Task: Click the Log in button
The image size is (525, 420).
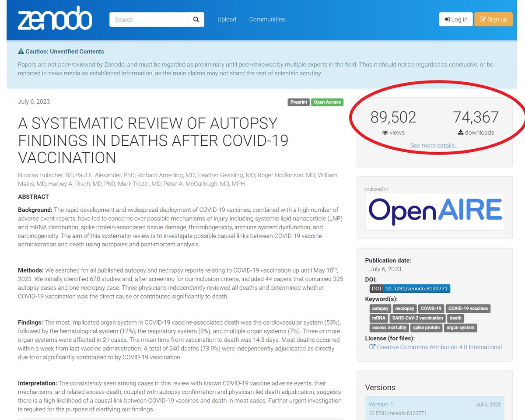Action: point(456,19)
